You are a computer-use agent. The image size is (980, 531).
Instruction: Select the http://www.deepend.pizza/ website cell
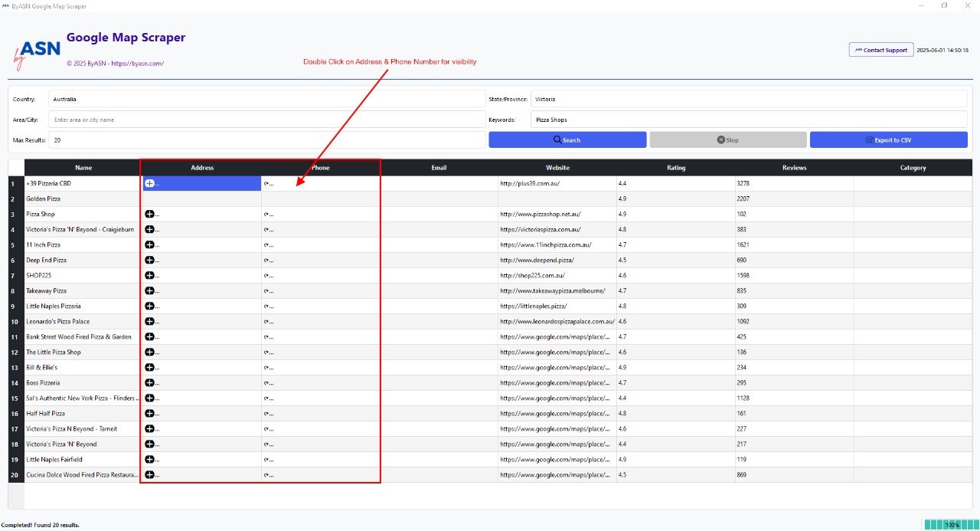557,261
